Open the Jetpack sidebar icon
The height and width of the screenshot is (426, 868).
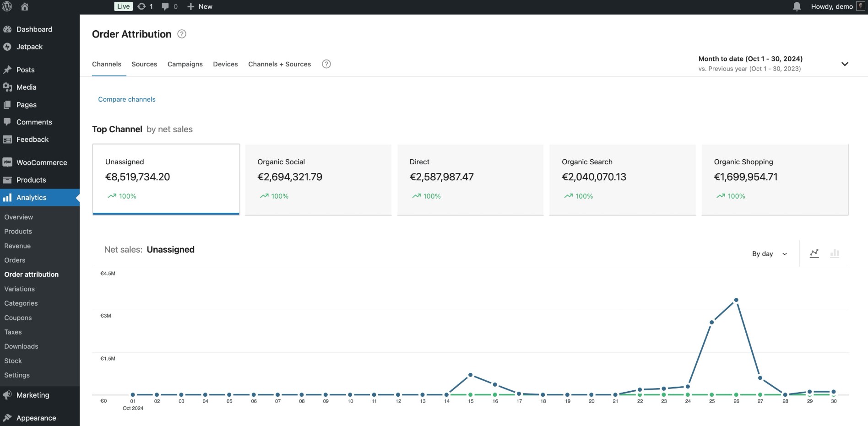click(7, 47)
